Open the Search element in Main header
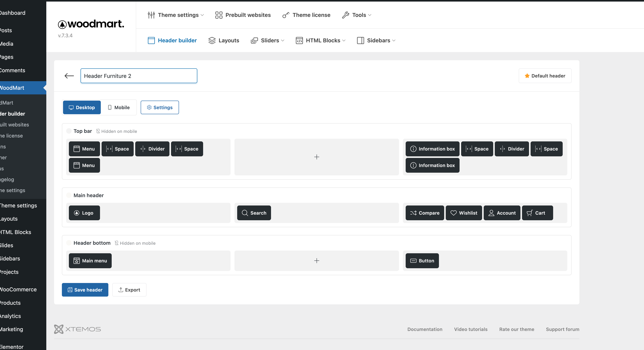Image resolution: width=644 pixels, height=350 pixels. click(254, 213)
